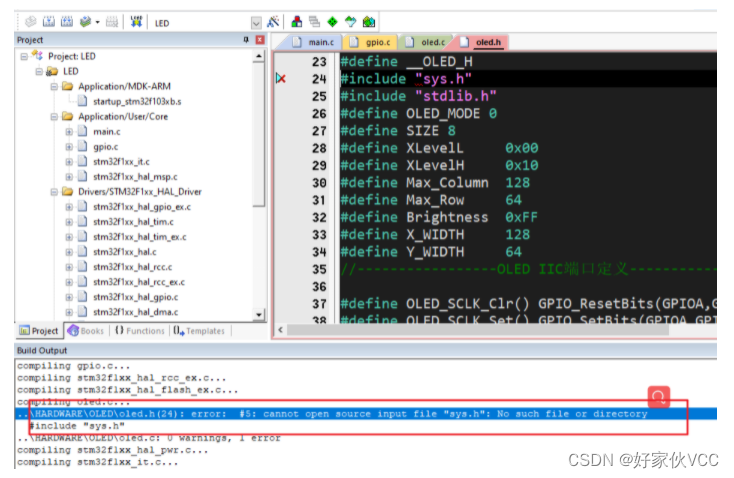The height and width of the screenshot is (478, 734).
Task: Click the #define Brightness 0xFF line
Action: (x=439, y=217)
